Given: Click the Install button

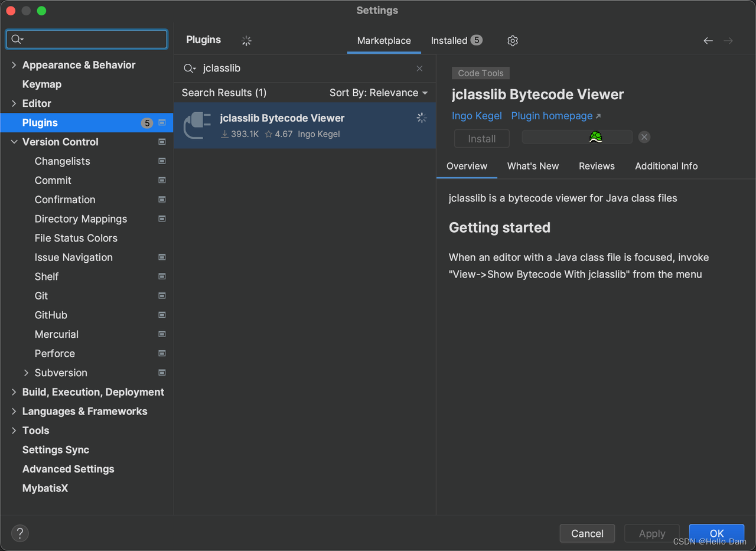Looking at the screenshot, I should pos(481,139).
